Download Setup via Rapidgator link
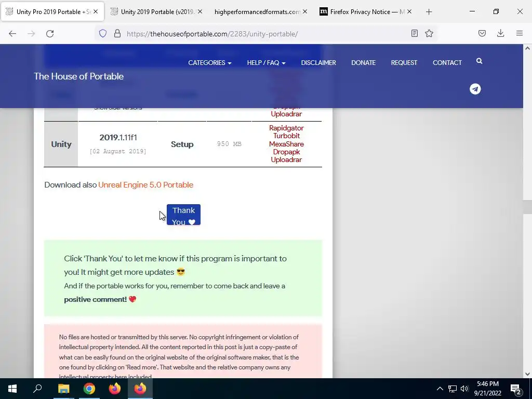 [x=286, y=128]
